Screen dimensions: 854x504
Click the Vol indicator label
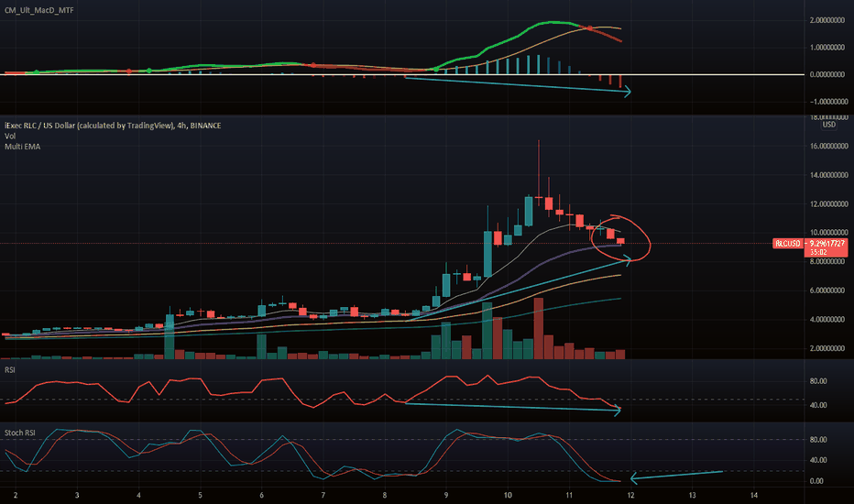click(10, 137)
